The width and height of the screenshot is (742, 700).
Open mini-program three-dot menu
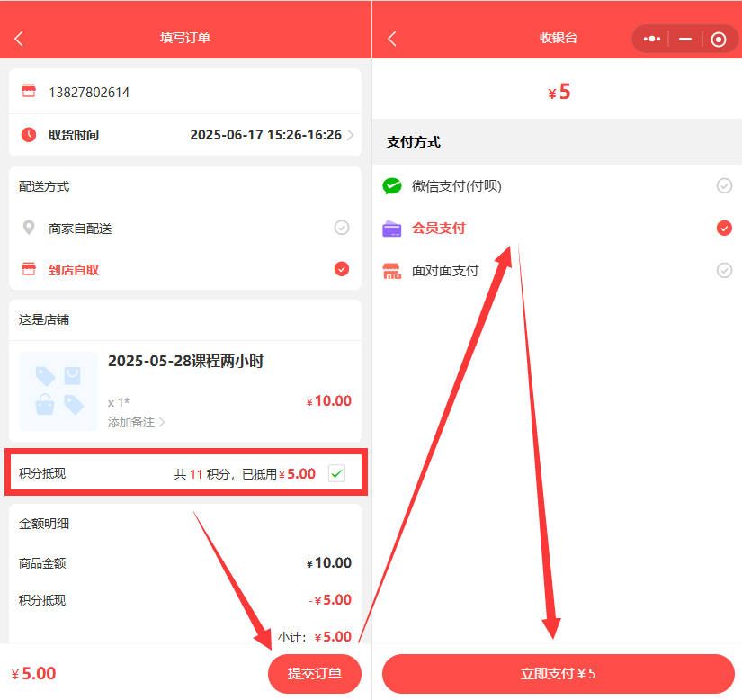pyautogui.click(x=652, y=39)
